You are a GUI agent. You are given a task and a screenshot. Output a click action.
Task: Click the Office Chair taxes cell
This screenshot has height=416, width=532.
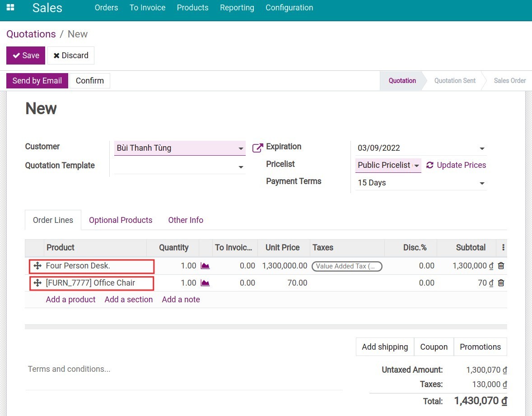pos(347,283)
